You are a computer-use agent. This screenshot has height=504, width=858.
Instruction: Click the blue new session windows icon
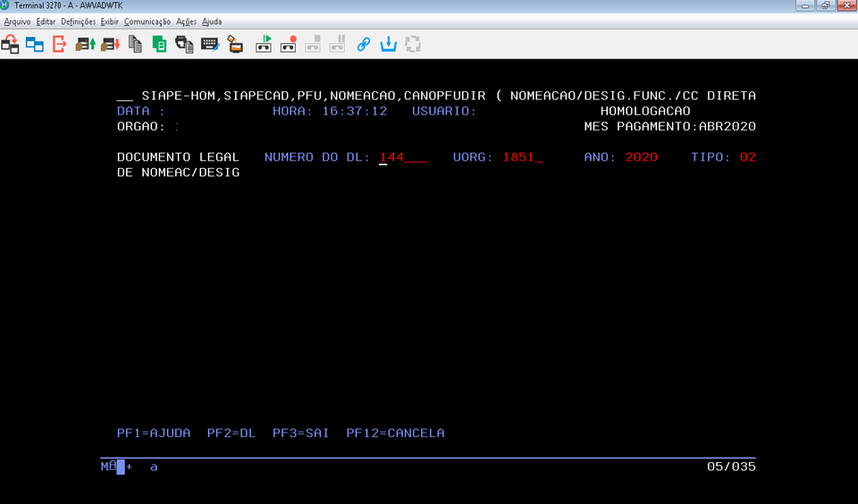point(35,43)
